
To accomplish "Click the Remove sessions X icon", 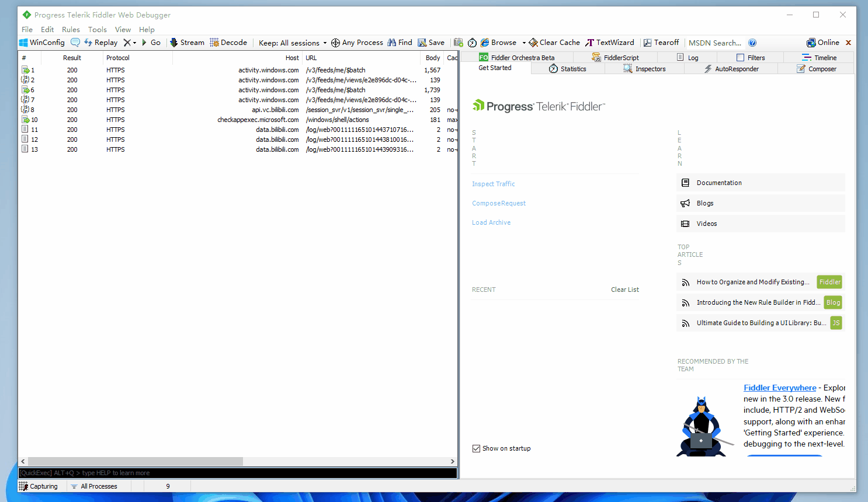I will pyautogui.click(x=127, y=43).
